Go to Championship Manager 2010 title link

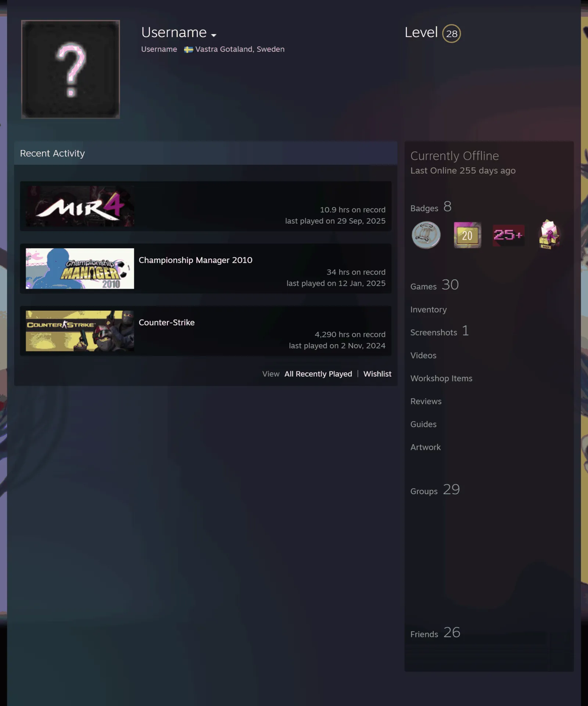(196, 260)
